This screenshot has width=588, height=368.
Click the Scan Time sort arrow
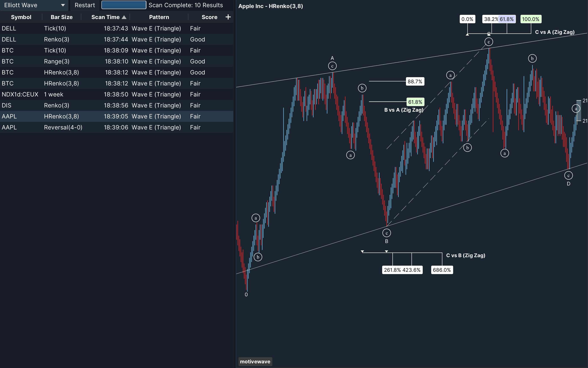coord(124,17)
